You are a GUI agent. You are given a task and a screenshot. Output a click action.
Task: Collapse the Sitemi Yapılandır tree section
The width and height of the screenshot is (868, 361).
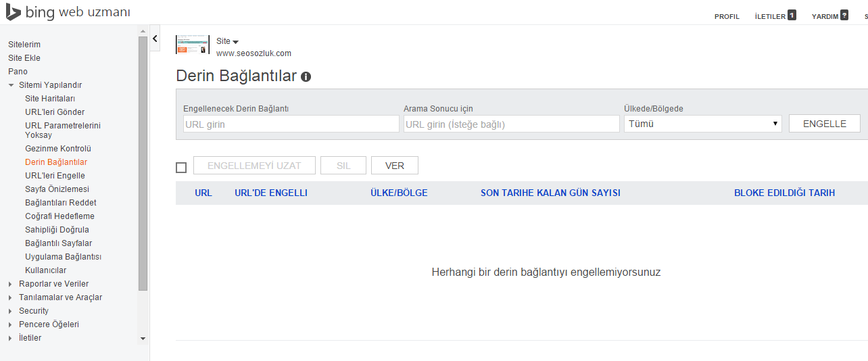coord(11,85)
